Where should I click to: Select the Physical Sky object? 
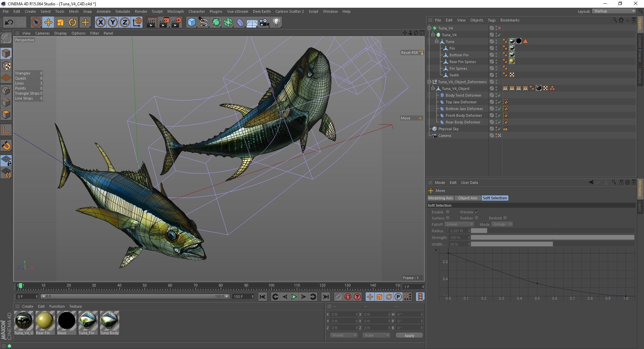[448, 129]
